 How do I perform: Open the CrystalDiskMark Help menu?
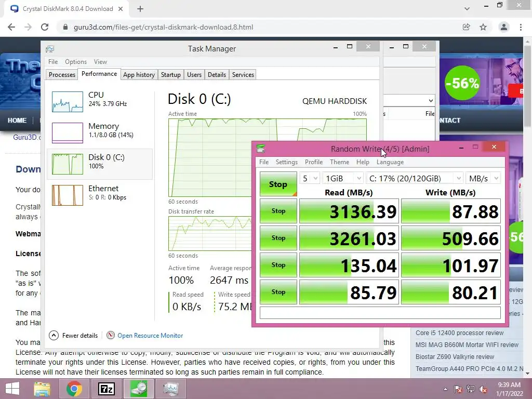362,162
